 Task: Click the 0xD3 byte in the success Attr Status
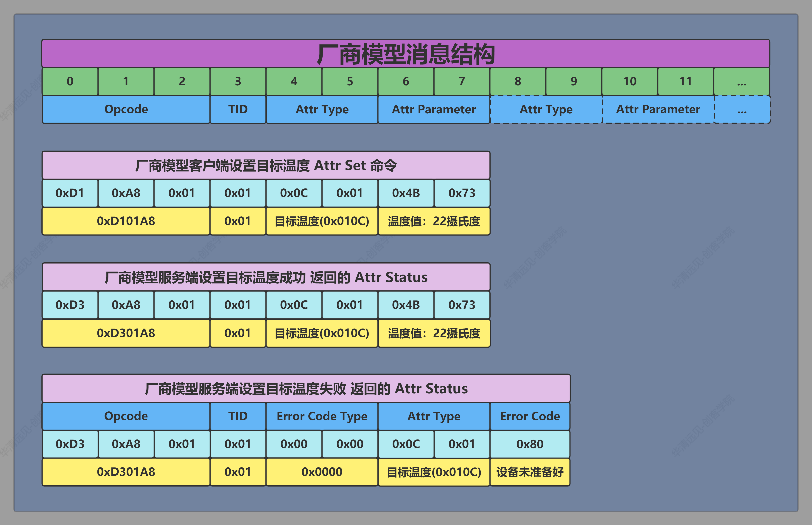[x=69, y=305]
